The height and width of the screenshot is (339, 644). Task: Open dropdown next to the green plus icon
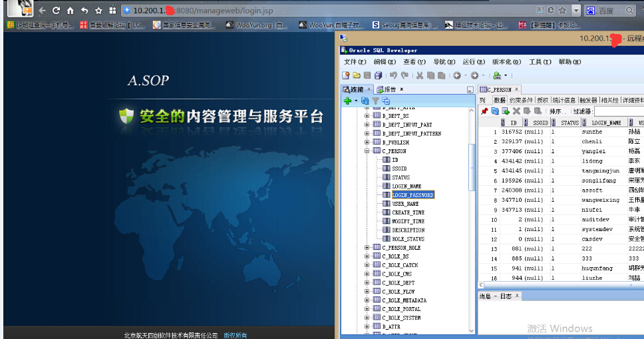tap(356, 101)
